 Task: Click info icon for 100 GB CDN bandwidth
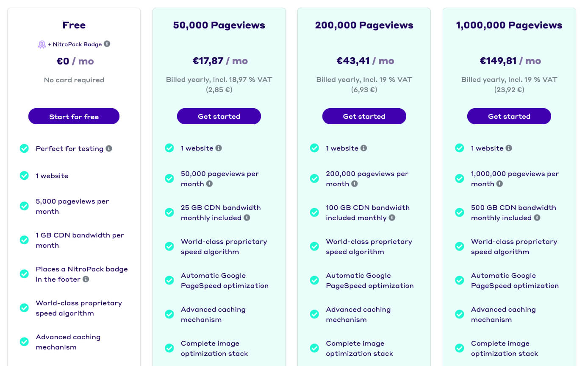[x=392, y=218]
